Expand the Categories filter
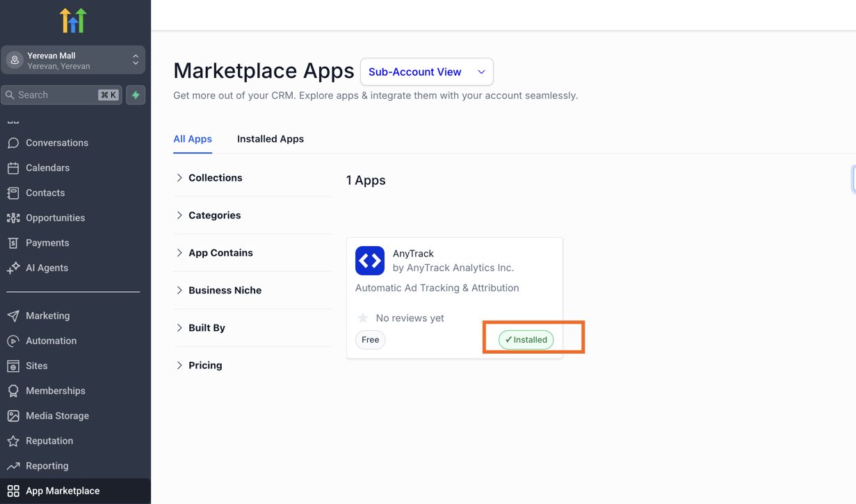This screenshot has width=856, height=504. [x=252, y=216]
